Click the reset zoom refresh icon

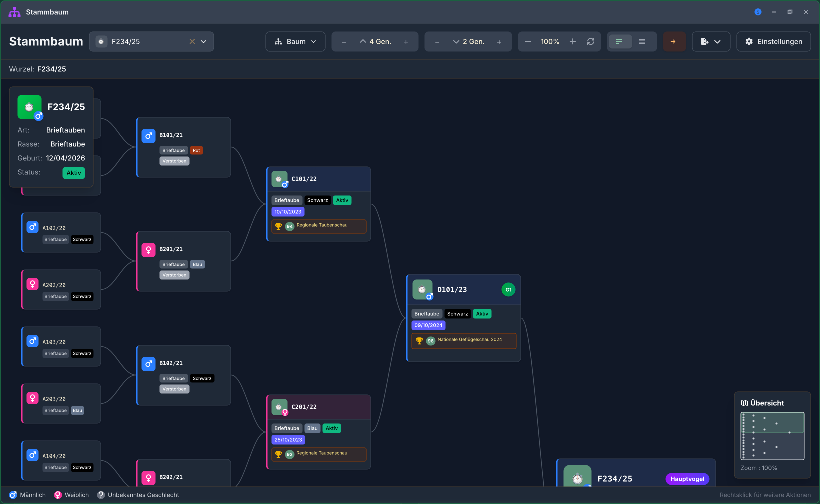590,42
